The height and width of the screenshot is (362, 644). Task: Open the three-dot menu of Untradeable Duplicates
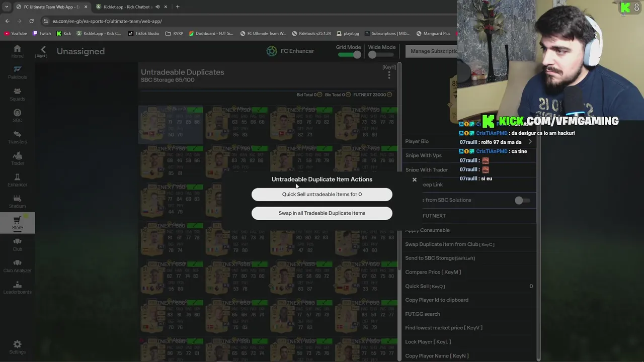(x=389, y=75)
